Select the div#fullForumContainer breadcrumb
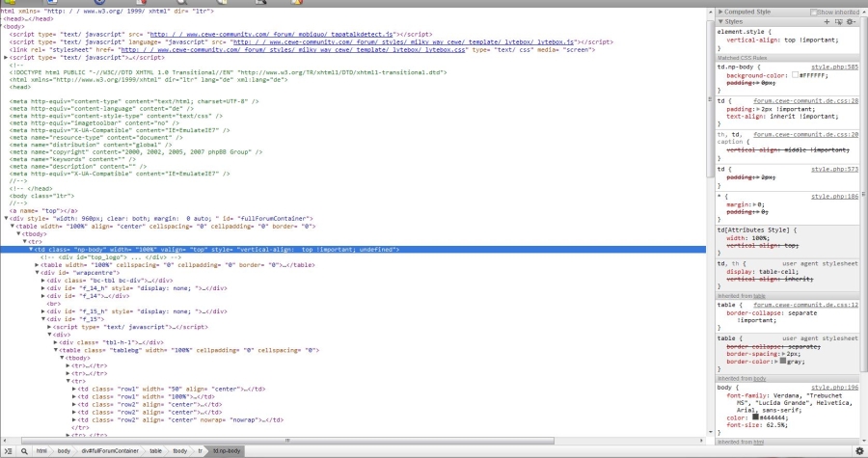 (x=111, y=450)
